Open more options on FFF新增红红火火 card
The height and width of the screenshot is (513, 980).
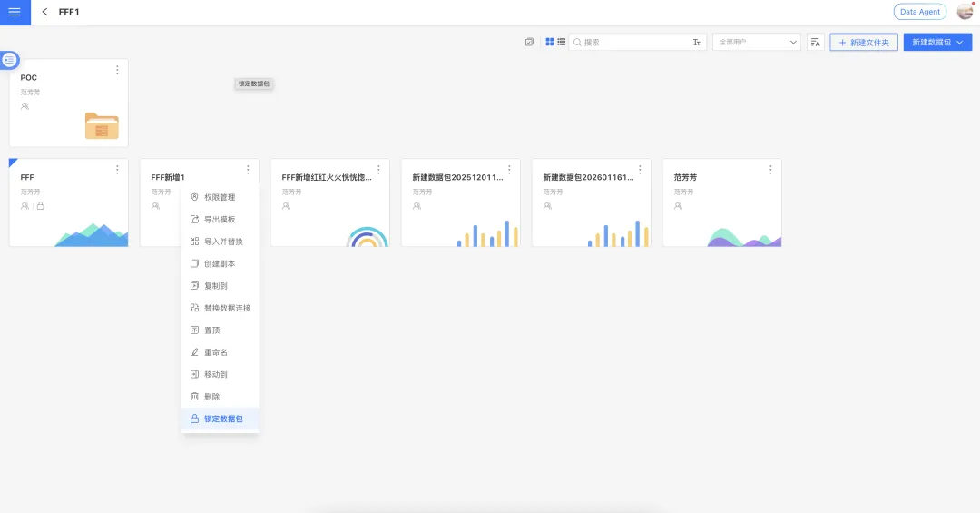coord(378,170)
